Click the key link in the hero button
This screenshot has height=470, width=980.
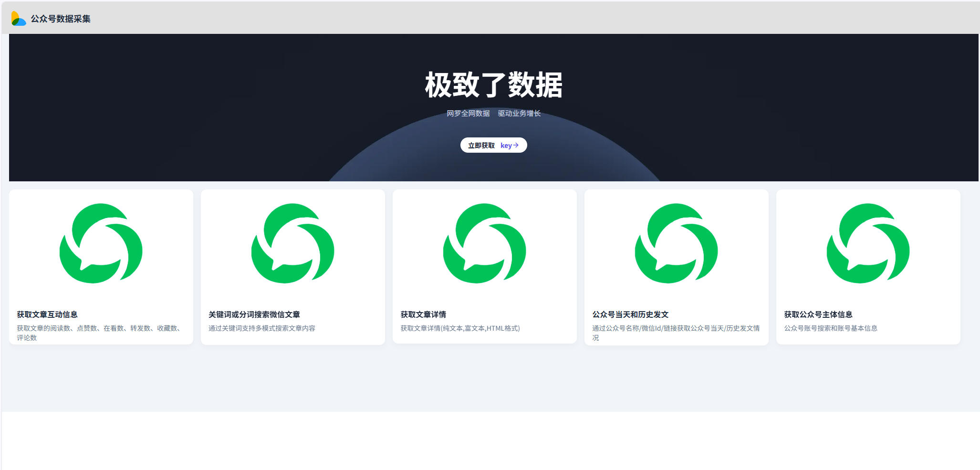506,145
